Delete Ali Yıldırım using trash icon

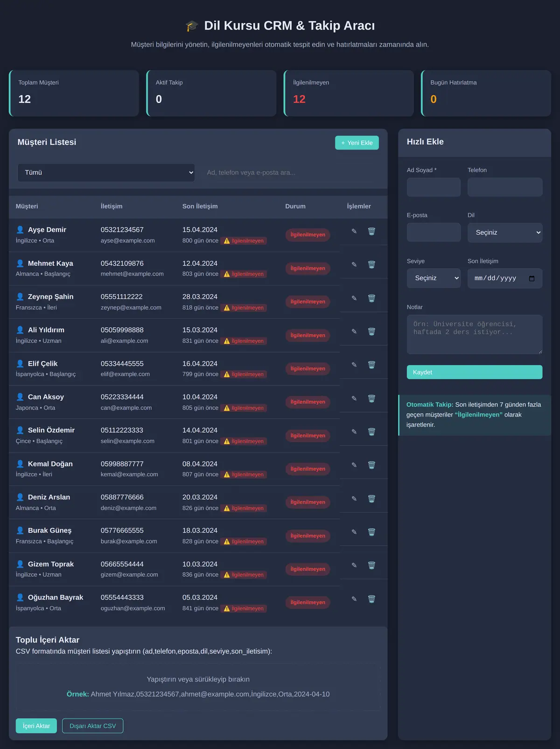click(x=371, y=332)
